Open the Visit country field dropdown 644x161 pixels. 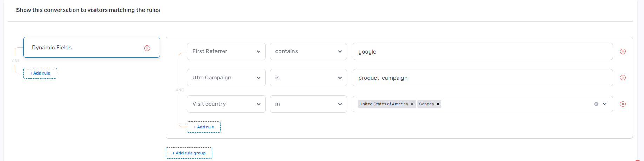pos(226,104)
